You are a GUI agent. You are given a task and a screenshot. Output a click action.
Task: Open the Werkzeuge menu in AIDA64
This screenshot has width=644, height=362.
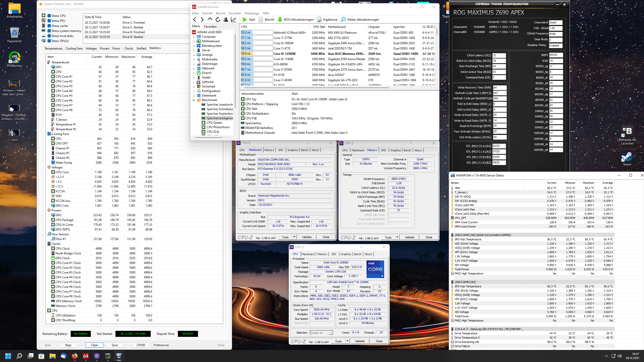tap(252, 13)
